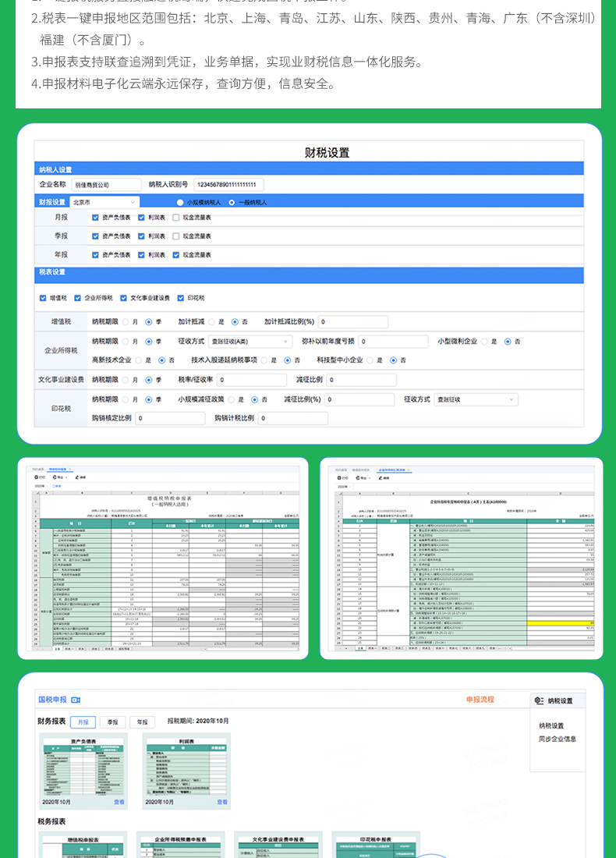Set 高新技术企业 to 是

click(139, 360)
